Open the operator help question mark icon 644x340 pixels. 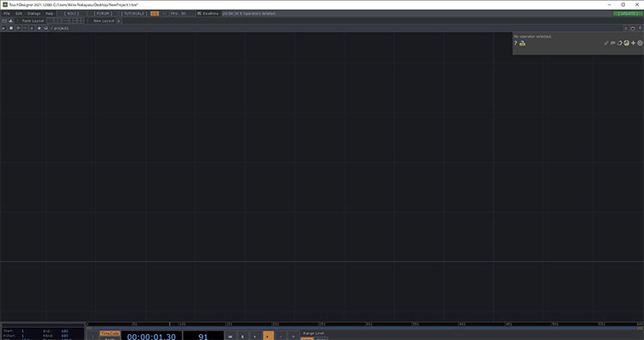[515, 43]
